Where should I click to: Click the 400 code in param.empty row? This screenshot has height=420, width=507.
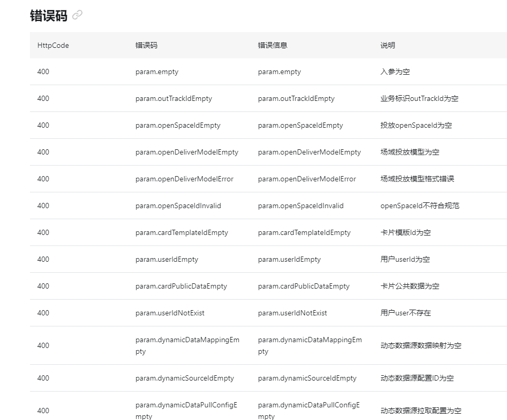tap(43, 71)
